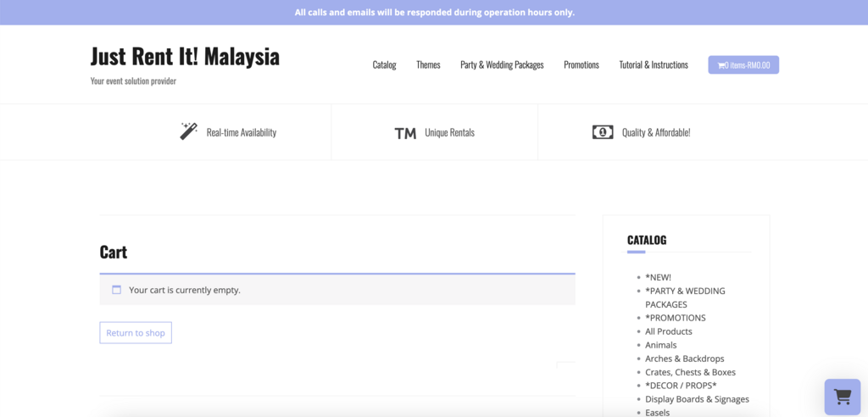This screenshot has width=868, height=417.
Task: Open *PROMOTIONS in the catalog sidebar
Action: pyautogui.click(x=675, y=318)
